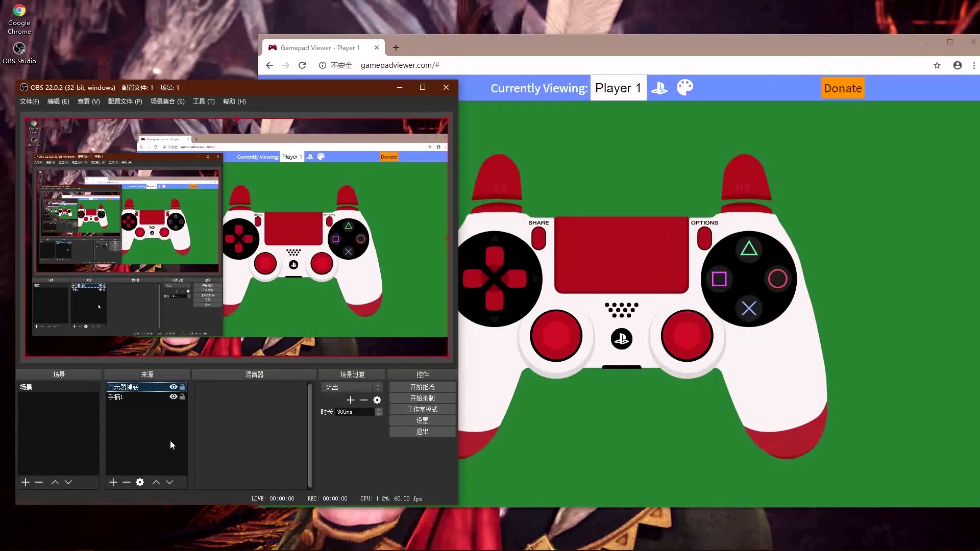The image size is (980, 551).
Task: Enable stream by clicking 开始推流 button
Action: pyautogui.click(x=423, y=386)
